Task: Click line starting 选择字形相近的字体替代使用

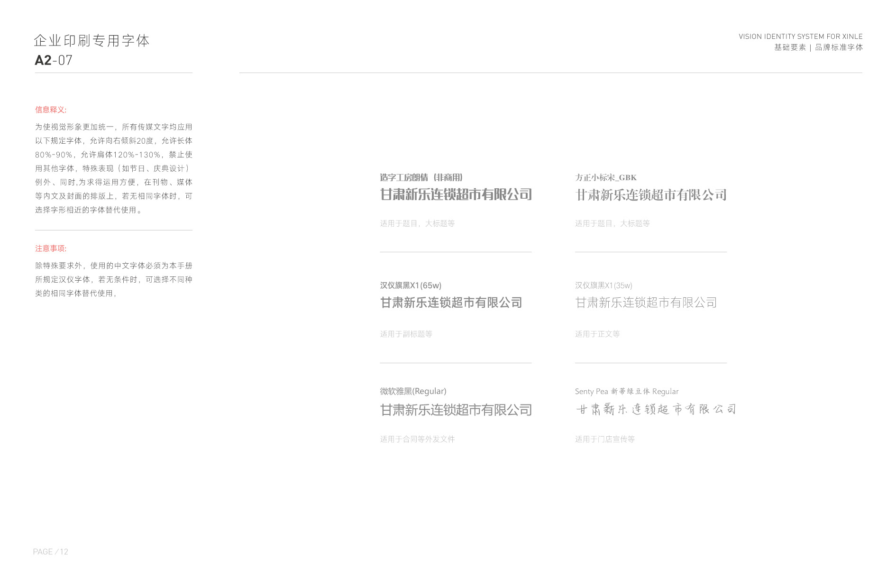Action: [x=89, y=210]
